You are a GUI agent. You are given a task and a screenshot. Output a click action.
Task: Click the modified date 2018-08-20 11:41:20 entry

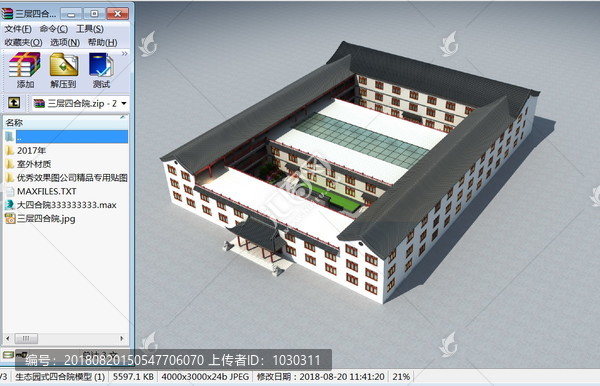click(320, 377)
